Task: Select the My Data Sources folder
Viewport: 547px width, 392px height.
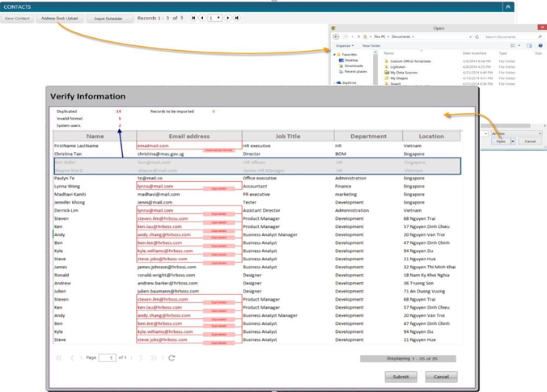Action: [401, 73]
